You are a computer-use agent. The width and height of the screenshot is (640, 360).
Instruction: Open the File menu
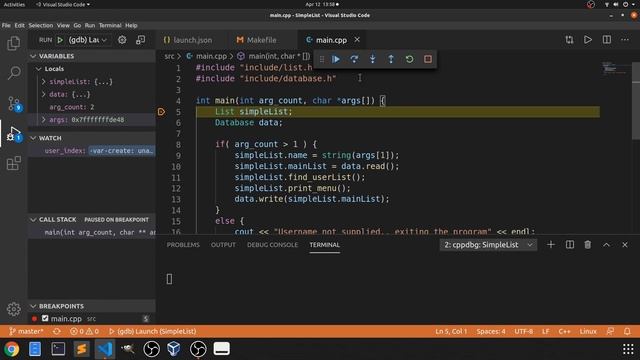[x=6, y=25]
